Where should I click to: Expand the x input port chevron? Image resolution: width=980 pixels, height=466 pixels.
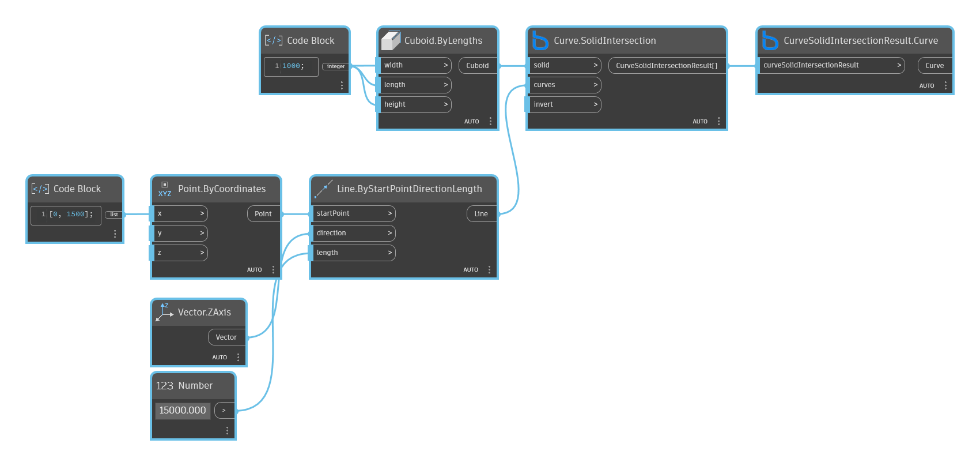[x=202, y=213]
